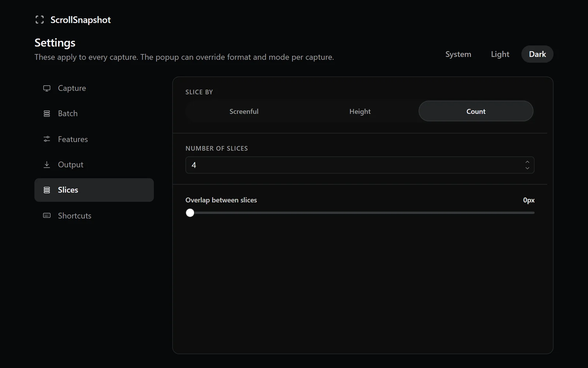
Task: Click the Slices icon in sidebar
Action: pyautogui.click(x=47, y=190)
